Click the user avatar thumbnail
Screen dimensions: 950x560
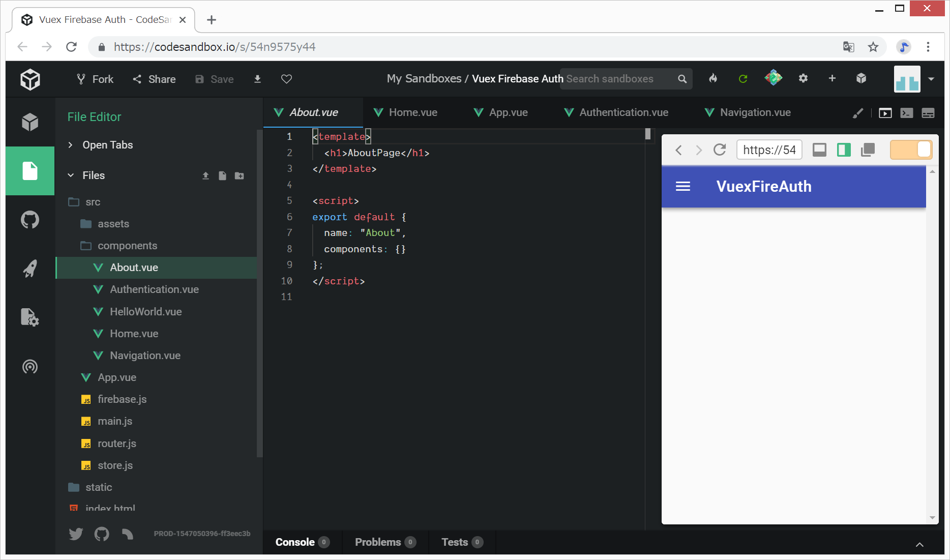(x=907, y=79)
